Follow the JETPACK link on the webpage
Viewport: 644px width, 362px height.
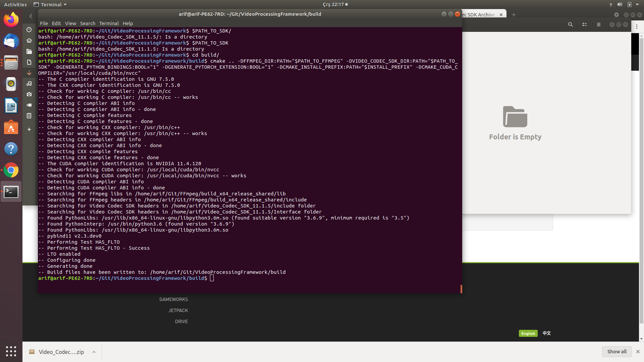click(178, 310)
